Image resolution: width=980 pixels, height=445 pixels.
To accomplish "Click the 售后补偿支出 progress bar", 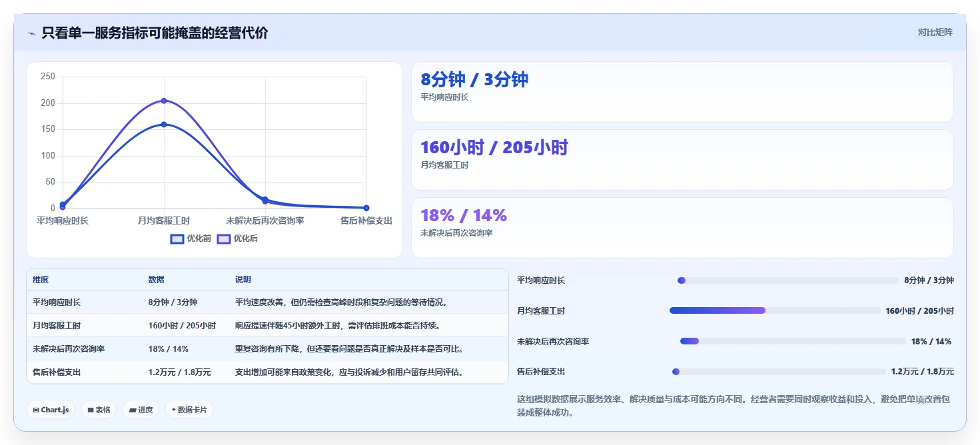I will (x=779, y=372).
